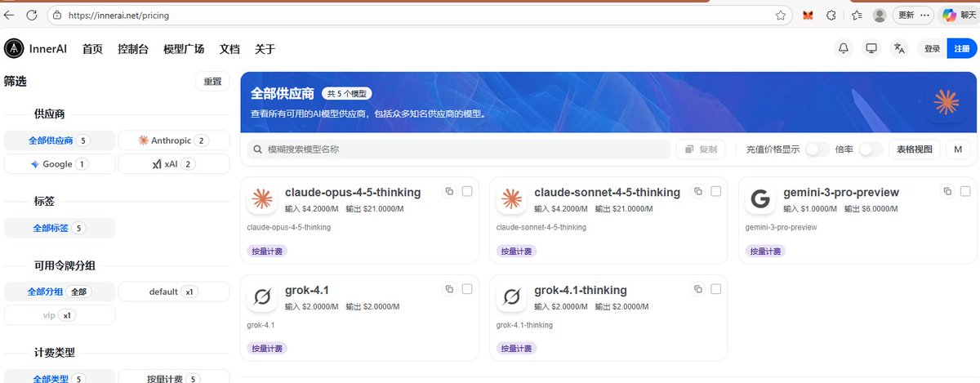Select the grok-4.1-thinking checkbox
This screenshot has width=980, height=383.
coord(716,289)
